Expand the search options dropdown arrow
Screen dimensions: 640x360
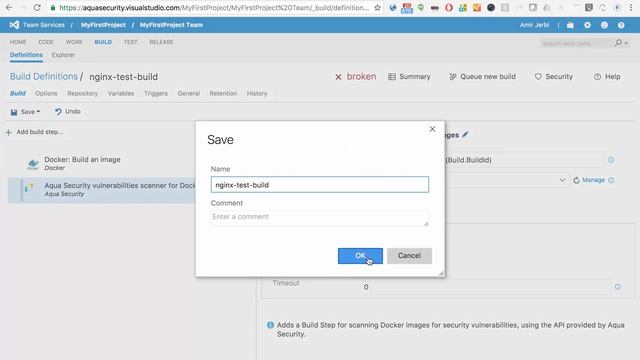pos(626,43)
